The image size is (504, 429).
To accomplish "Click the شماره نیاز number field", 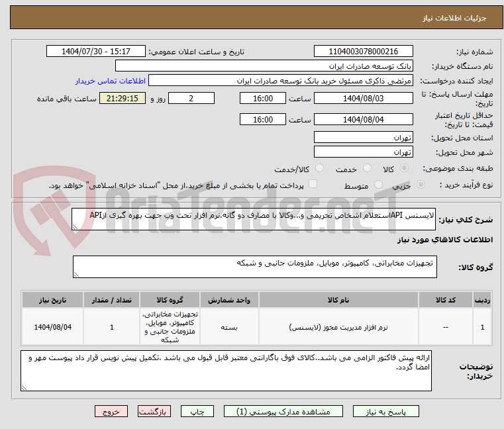I will tap(364, 51).
